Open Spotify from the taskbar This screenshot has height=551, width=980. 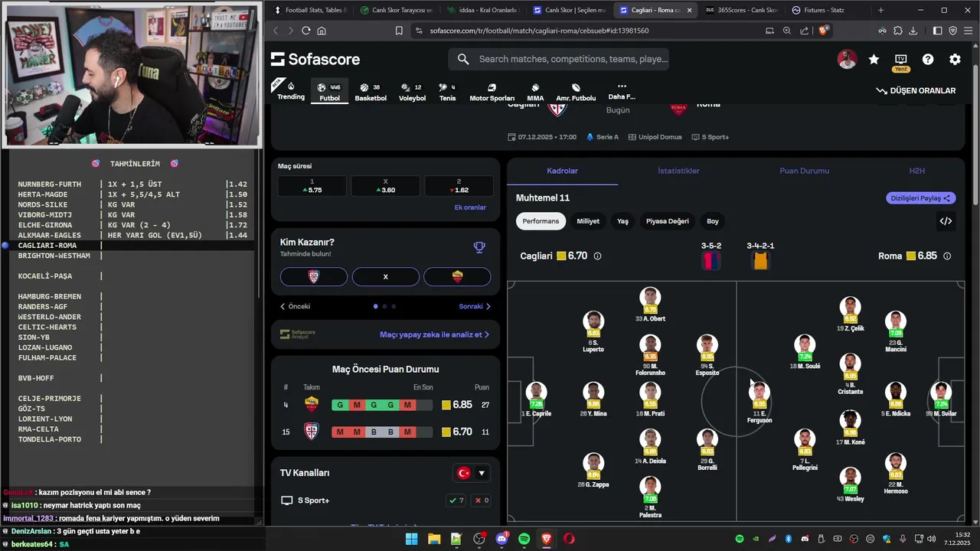coord(524,539)
